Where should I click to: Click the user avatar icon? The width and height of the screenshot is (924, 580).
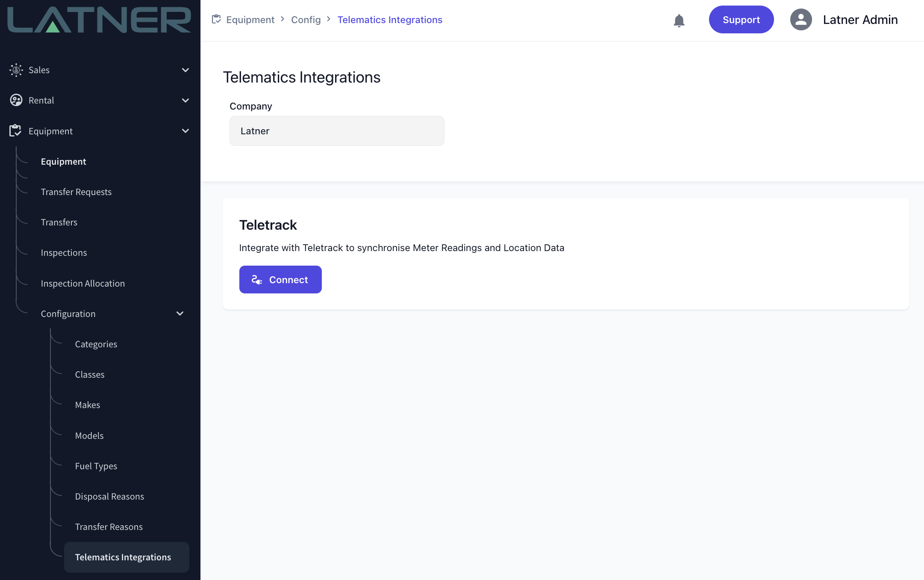pyautogui.click(x=800, y=20)
